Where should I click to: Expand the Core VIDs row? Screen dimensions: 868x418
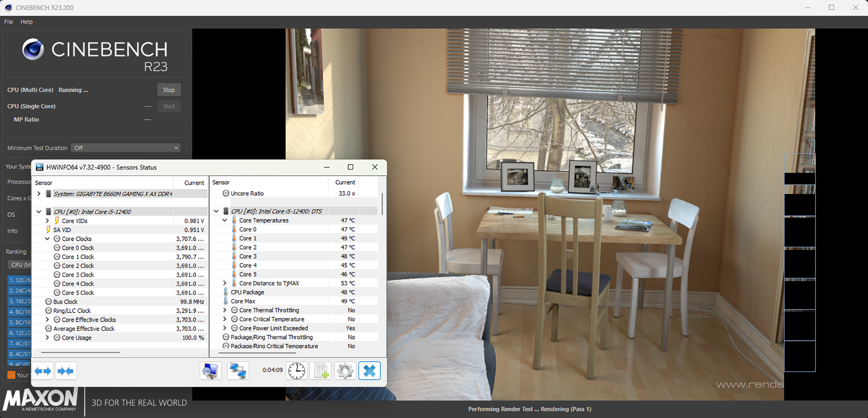point(47,221)
